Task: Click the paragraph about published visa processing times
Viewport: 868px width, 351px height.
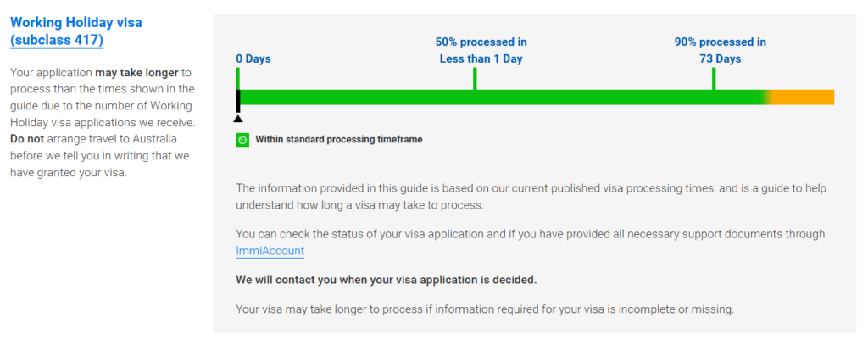Action: tap(531, 197)
